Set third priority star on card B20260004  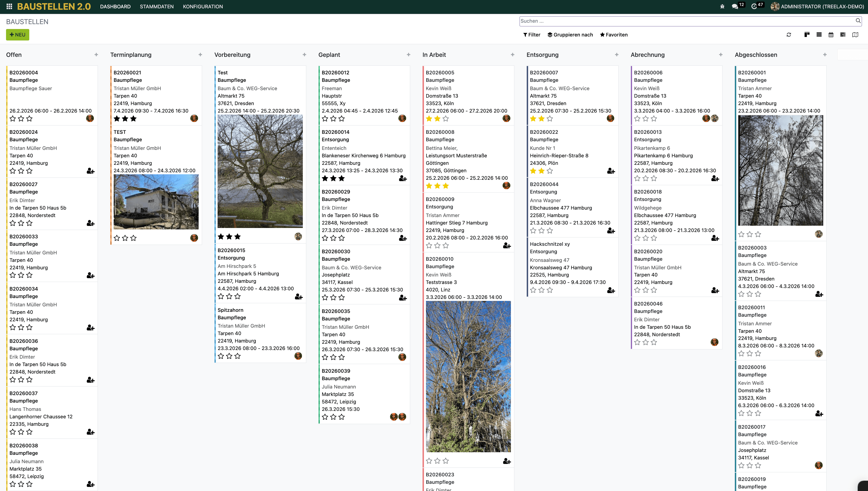click(30, 119)
